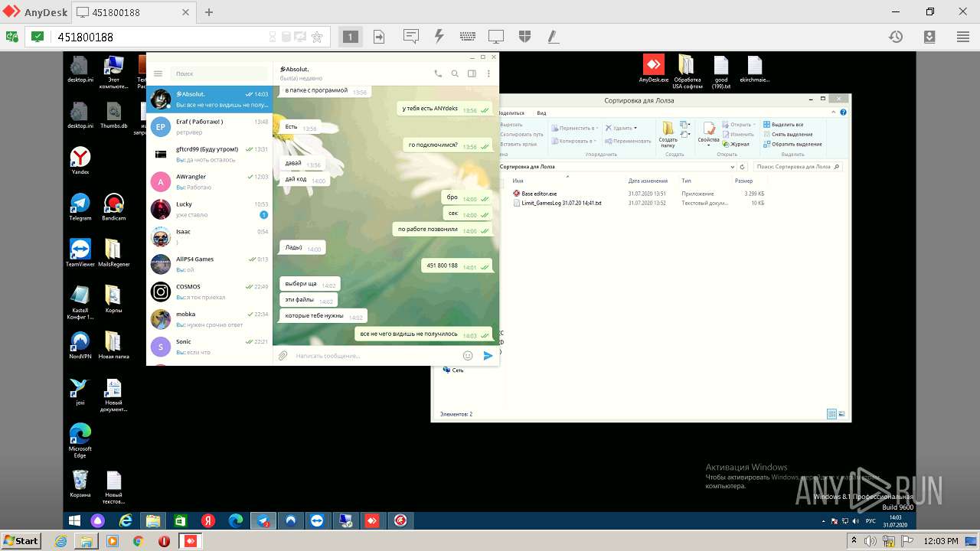The height and width of the screenshot is (551, 980).
Task: Click the host Start button
Action: tap(21, 540)
